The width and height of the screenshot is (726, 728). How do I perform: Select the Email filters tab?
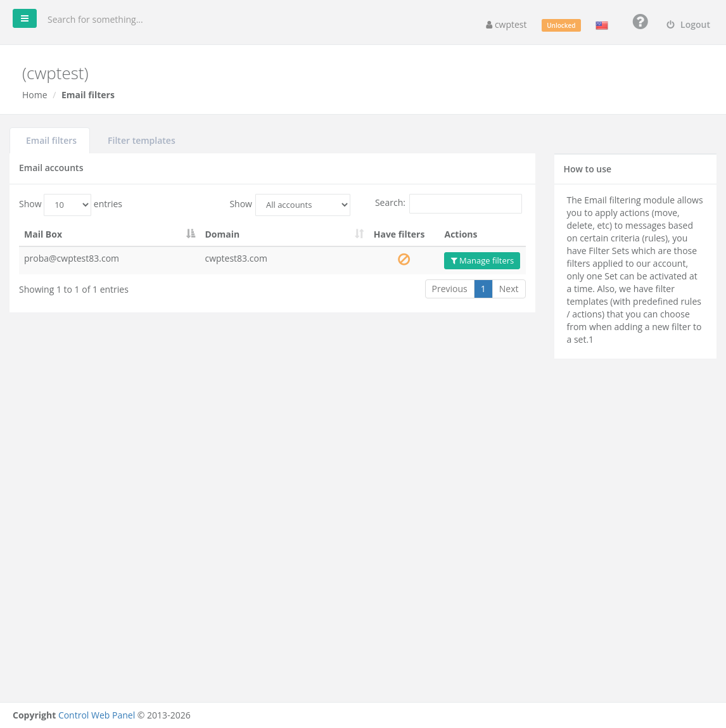click(51, 140)
